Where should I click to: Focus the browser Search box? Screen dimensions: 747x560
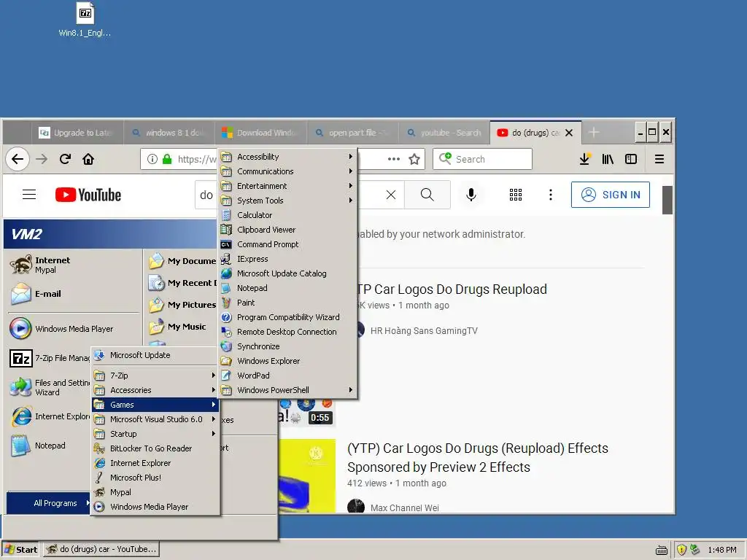click(x=482, y=159)
